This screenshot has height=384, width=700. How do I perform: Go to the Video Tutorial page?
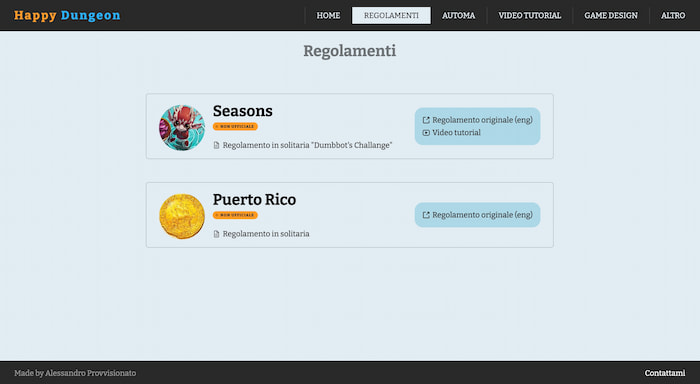pyautogui.click(x=529, y=16)
